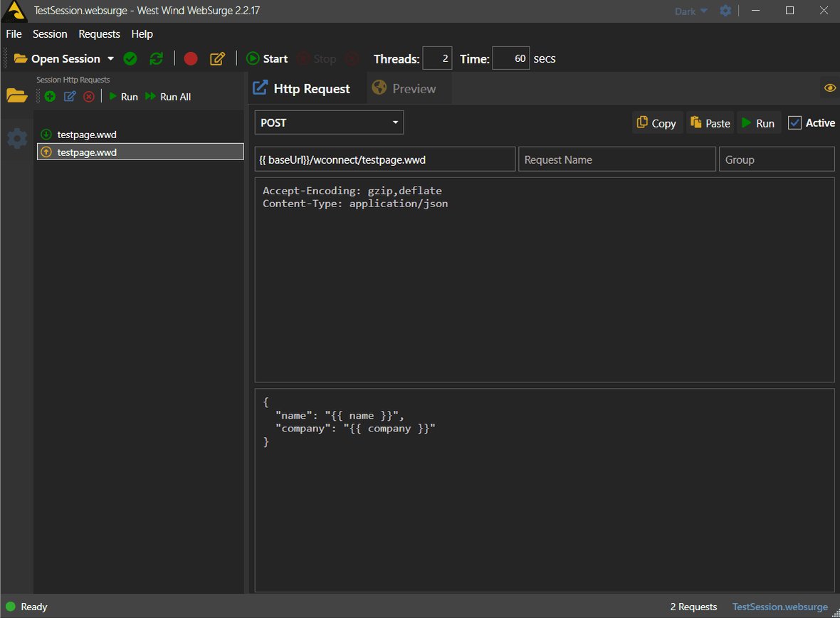840x618 pixels.
Task: Toggle the eye visibility icon
Action: pyautogui.click(x=830, y=88)
